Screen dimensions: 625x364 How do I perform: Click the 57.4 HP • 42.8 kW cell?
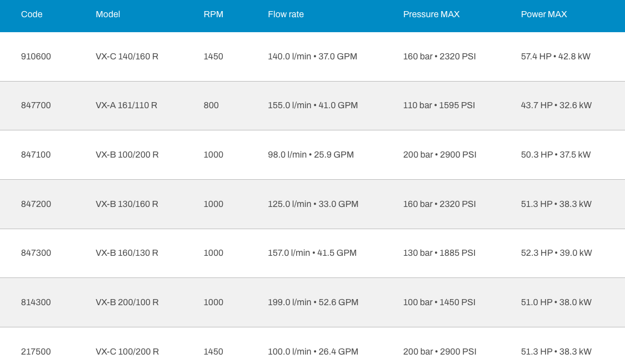pos(556,57)
